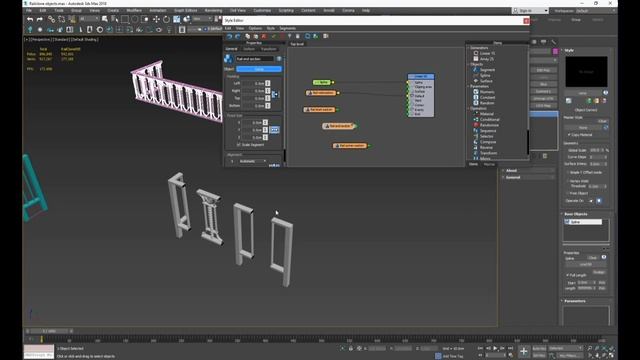The height and width of the screenshot is (360, 640).
Task: Click the Redo arrow in the main toolbar
Action: (40, 19)
